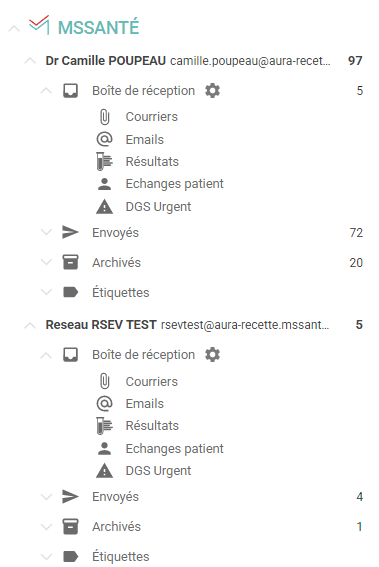Screen dimensions: 379x567
Task: Open inbox settings gear for Dr Camille POUPEAU
Action: [x=212, y=90]
